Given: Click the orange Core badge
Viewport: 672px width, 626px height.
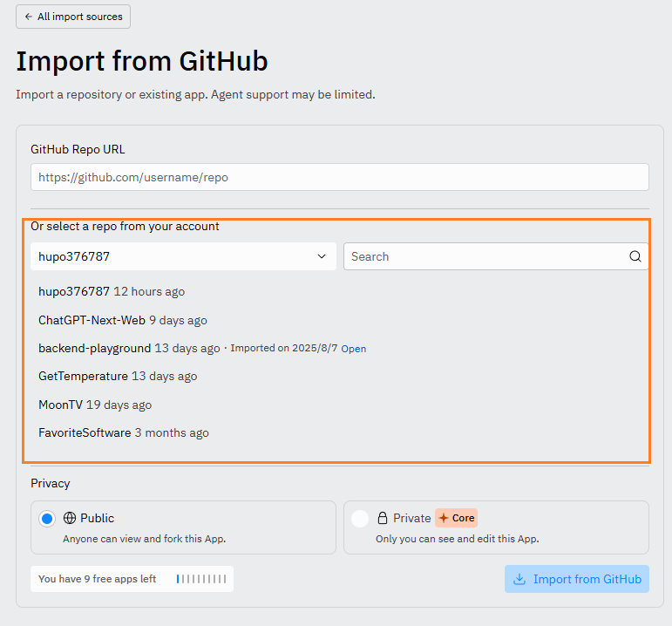Looking at the screenshot, I should point(457,518).
